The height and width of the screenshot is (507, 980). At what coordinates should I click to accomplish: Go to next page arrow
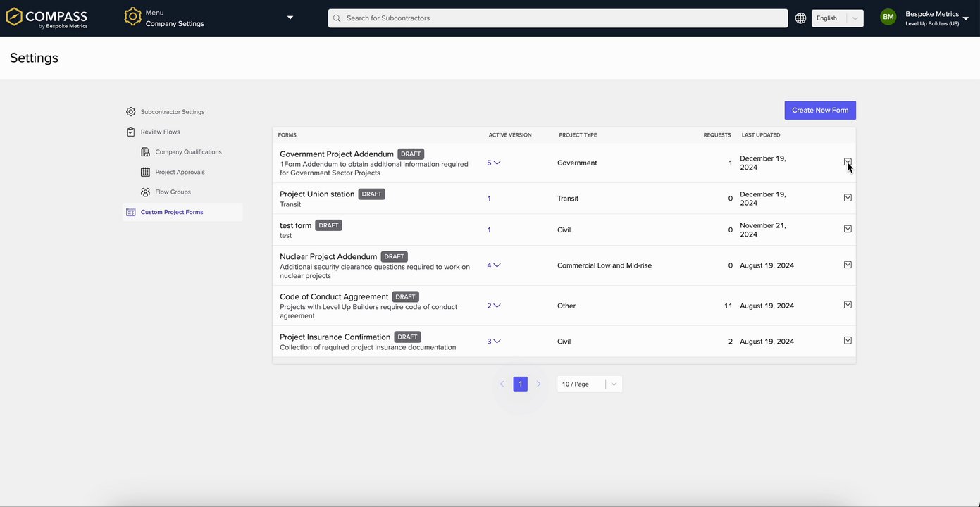click(x=538, y=384)
